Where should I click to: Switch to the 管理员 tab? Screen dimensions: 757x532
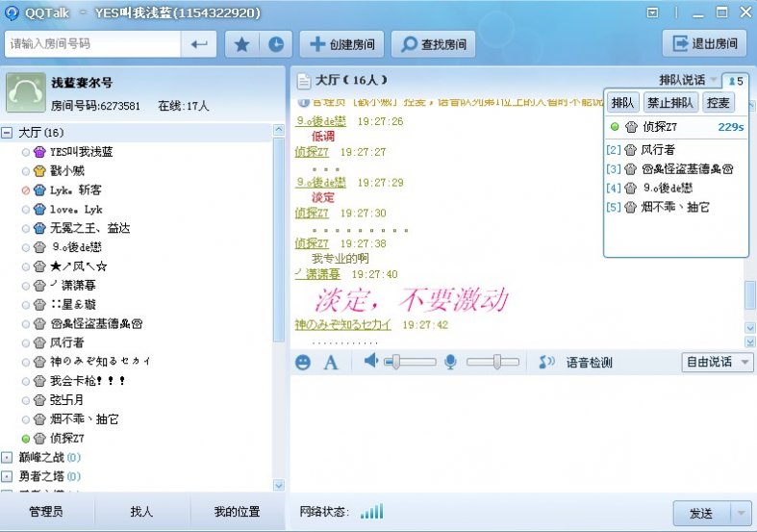coord(46,512)
